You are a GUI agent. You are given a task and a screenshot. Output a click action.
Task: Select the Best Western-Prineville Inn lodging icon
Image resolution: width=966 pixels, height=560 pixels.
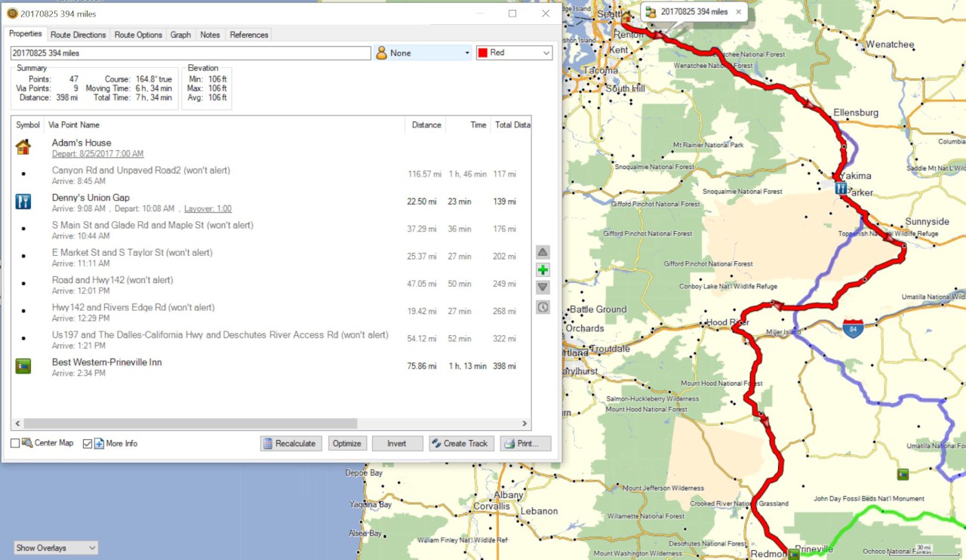[x=23, y=367]
